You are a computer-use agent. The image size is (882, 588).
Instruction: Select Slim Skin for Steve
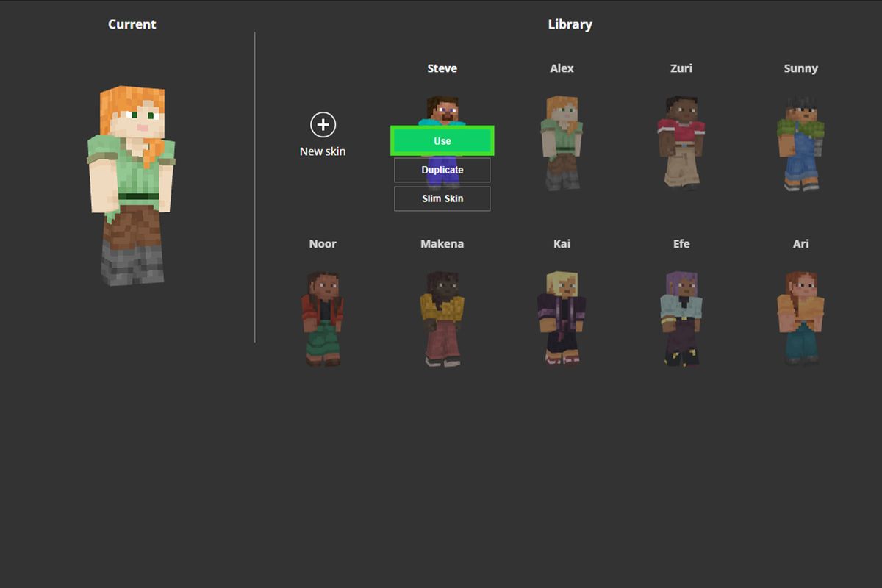pos(442,198)
